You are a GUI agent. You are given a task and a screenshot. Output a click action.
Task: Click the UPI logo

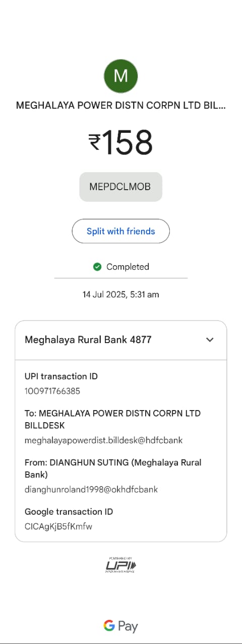pos(121,565)
